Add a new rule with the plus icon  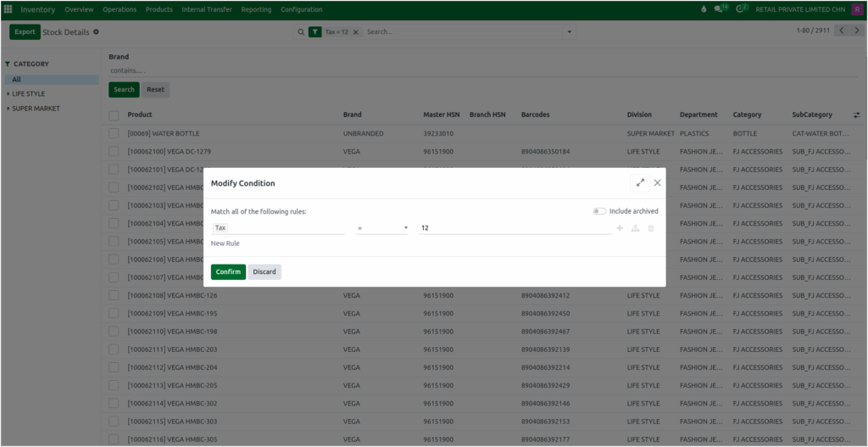(x=620, y=228)
